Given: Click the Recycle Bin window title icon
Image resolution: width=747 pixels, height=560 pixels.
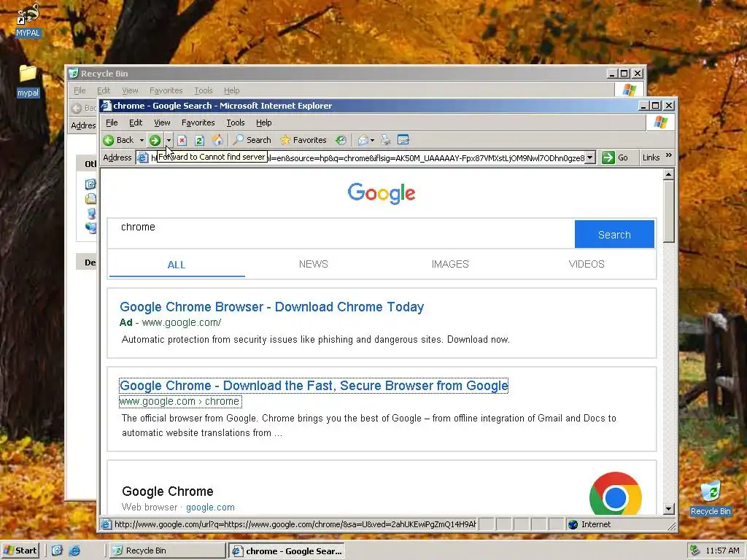Looking at the screenshot, I should point(73,74).
